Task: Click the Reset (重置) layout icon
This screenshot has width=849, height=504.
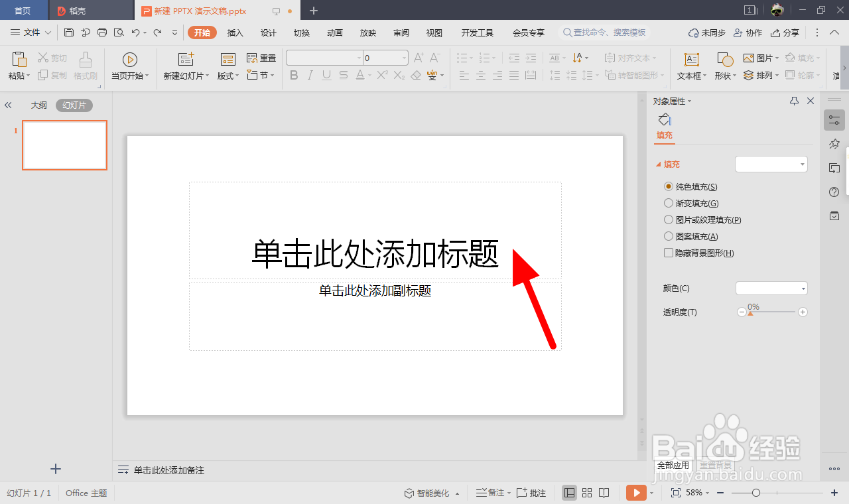Action: tap(261, 58)
